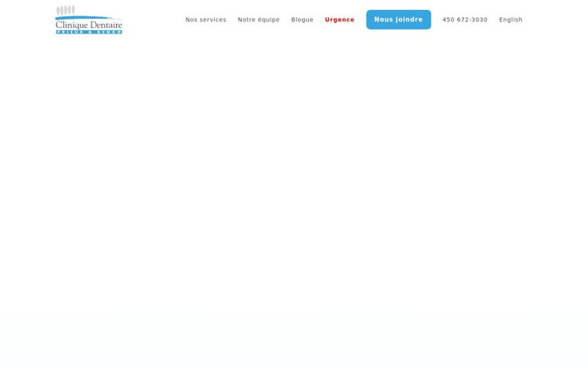
Task: Go to Notre équipe page
Action: [259, 20]
